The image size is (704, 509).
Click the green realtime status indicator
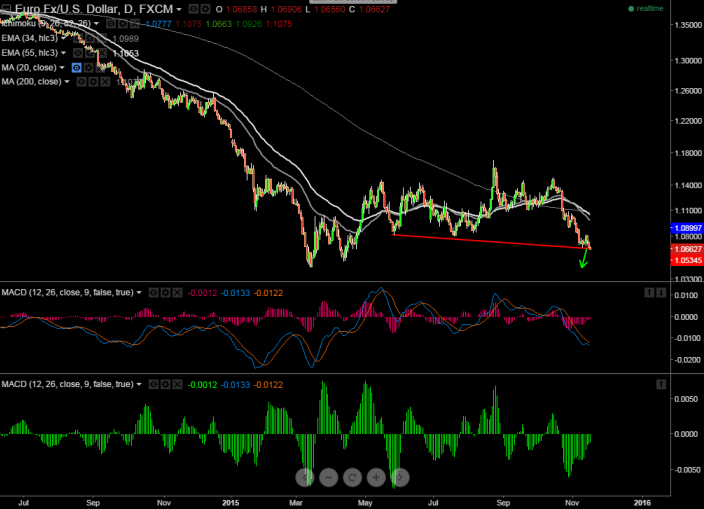point(646,9)
